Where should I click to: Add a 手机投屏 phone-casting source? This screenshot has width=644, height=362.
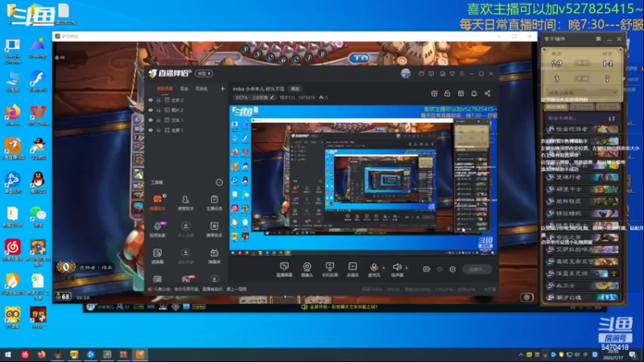329,269
